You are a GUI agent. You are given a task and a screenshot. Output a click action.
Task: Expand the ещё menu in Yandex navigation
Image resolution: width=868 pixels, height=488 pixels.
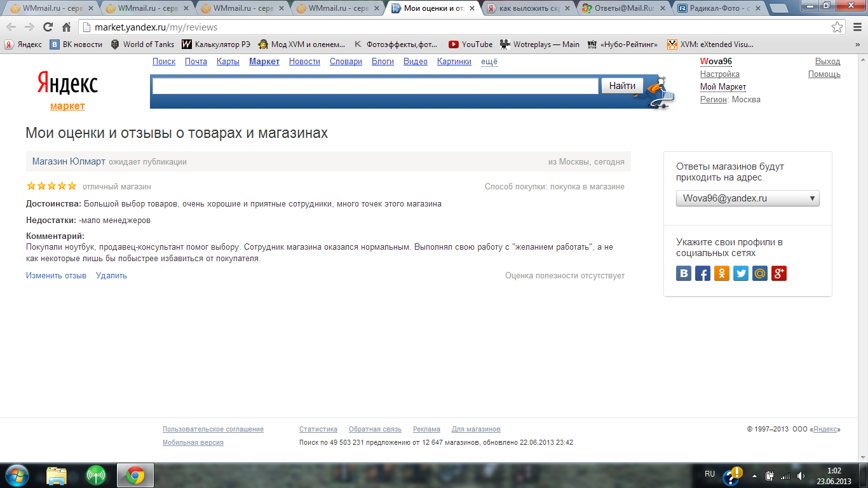tap(489, 62)
